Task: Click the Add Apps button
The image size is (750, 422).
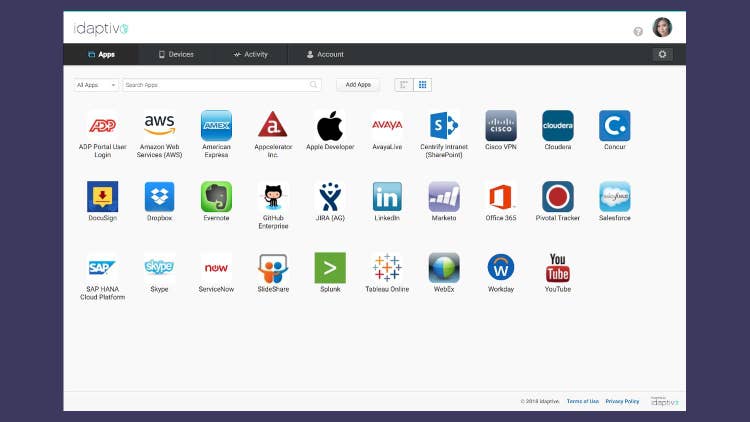Action: 358,85
